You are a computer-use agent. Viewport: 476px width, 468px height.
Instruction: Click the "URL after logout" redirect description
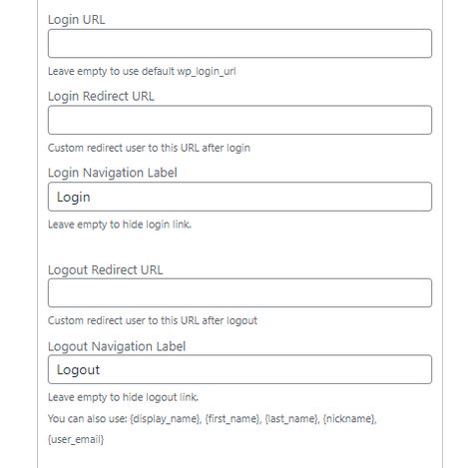pos(153,320)
